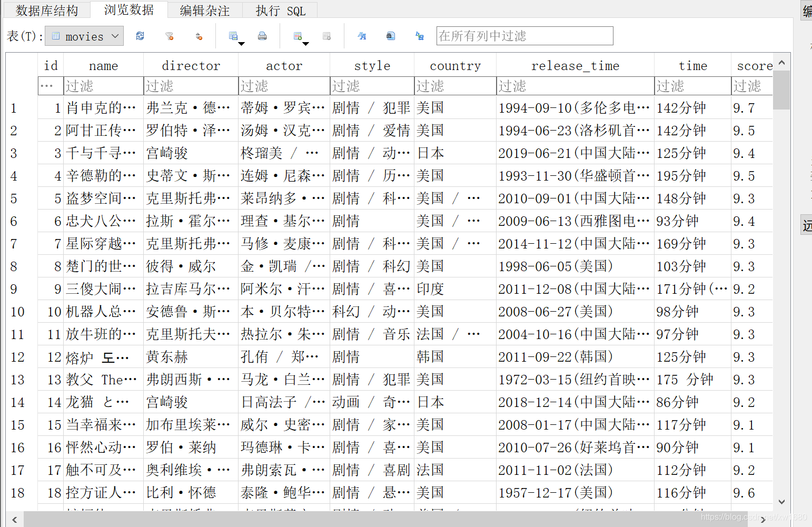The image size is (812, 527).
Task: Open the font format icon
Action: click(x=362, y=36)
